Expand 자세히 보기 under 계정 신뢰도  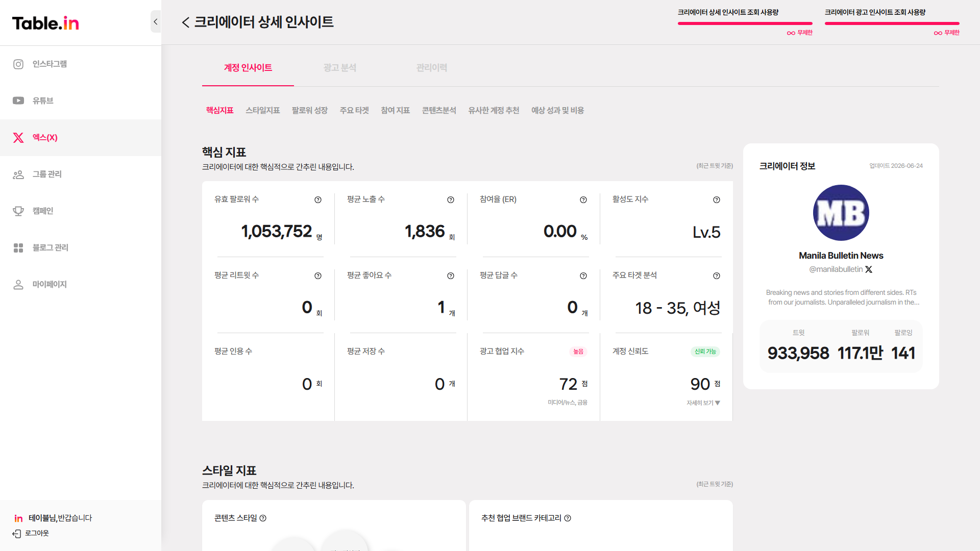click(703, 403)
